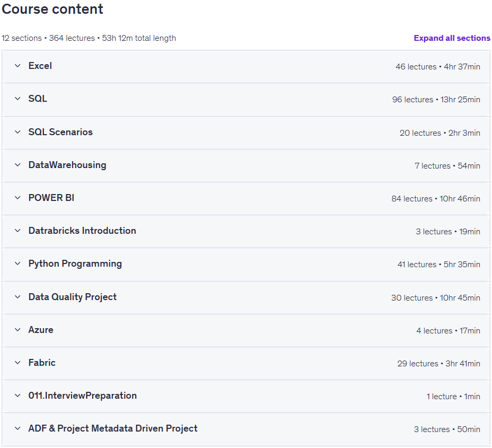492x448 pixels.
Task: Click '41 lectures • 5hr 35min' text
Action: coord(438,265)
